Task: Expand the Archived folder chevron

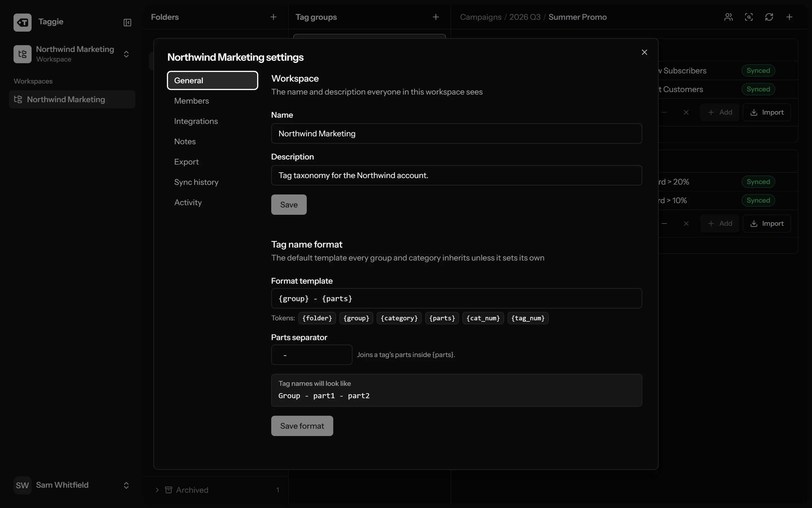Action: click(157, 490)
